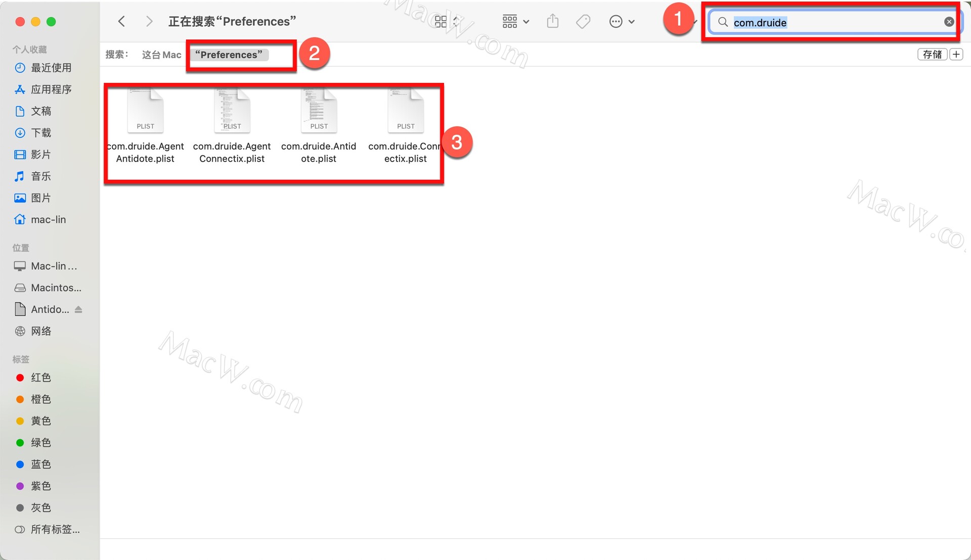This screenshot has width=971, height=560.
Task: Eject the Antido... volume
Action: (78, 309)
